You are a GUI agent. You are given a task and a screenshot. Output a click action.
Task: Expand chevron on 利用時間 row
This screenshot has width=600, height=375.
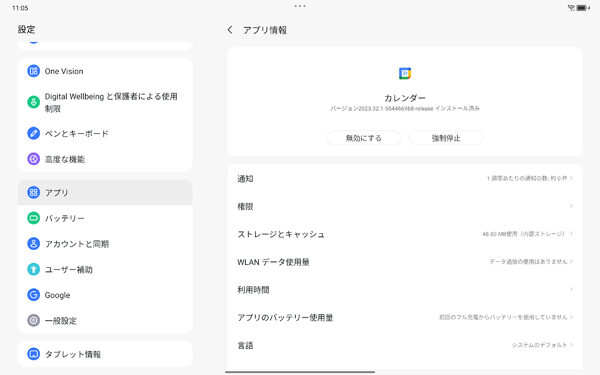coord(571,289)
